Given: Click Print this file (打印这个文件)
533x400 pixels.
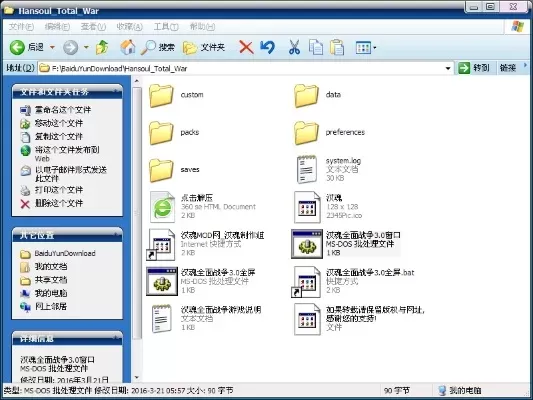Looking at the screenshot, I should [59, 190].
